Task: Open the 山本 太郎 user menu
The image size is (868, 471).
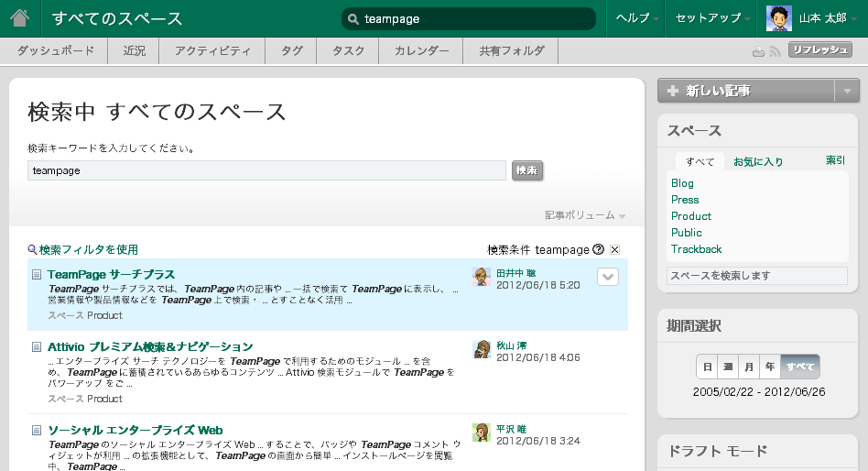Action: [828, 18]
